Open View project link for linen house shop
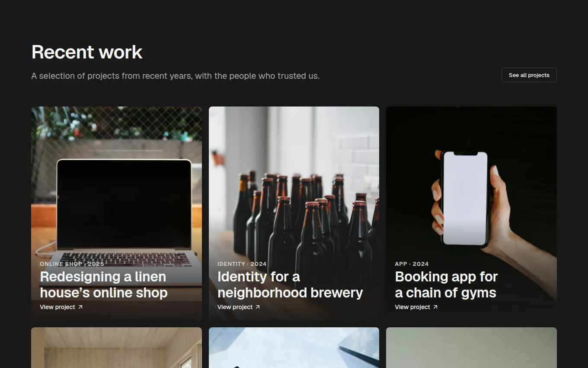The width and height of the screenshot is (588, 368). (61, 307)
